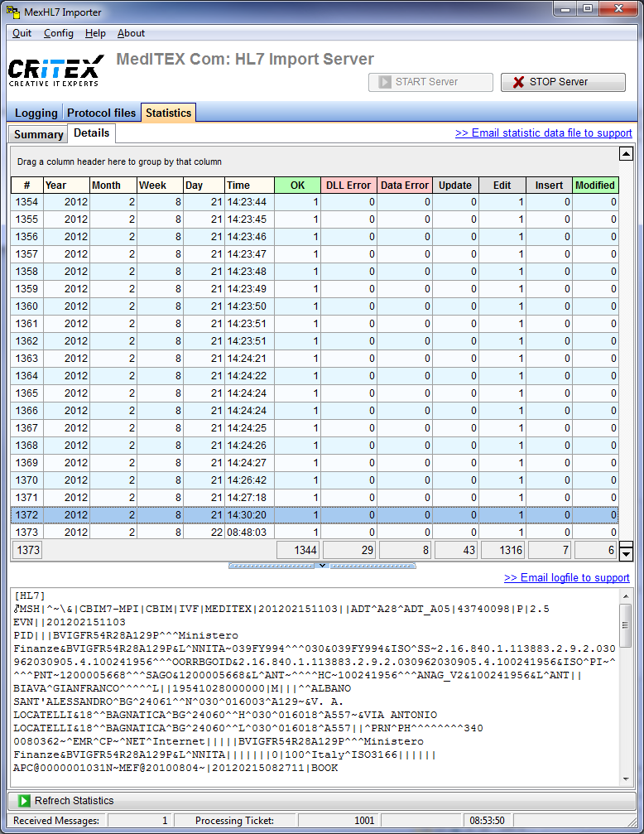
Task: Sort by the Week column header
Action: 160,185
